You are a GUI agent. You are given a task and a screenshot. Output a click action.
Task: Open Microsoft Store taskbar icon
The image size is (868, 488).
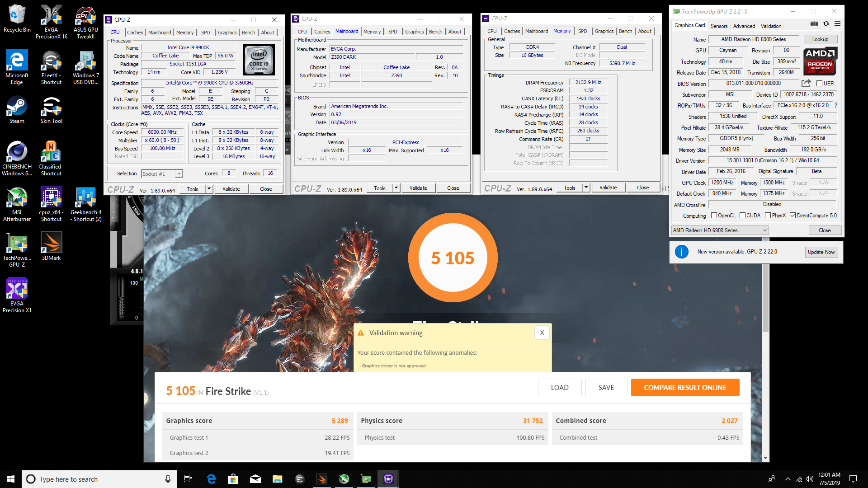click(x=233, y=479)
